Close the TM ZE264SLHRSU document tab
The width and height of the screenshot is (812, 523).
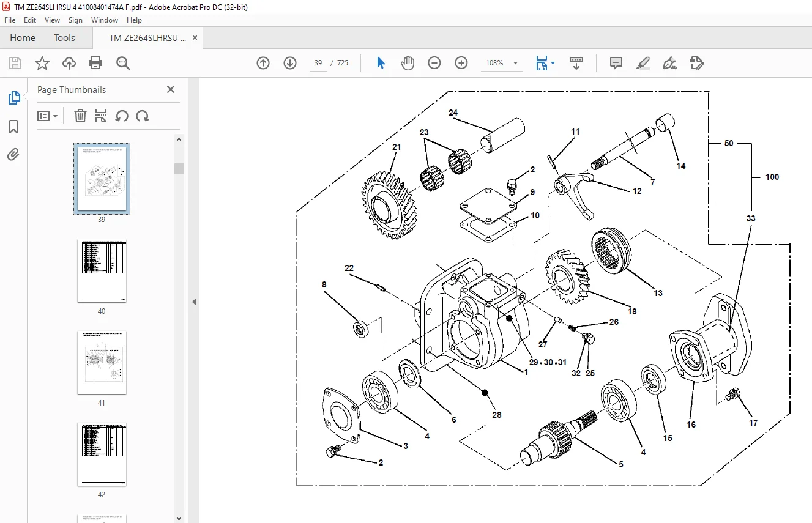coord(195,38)
